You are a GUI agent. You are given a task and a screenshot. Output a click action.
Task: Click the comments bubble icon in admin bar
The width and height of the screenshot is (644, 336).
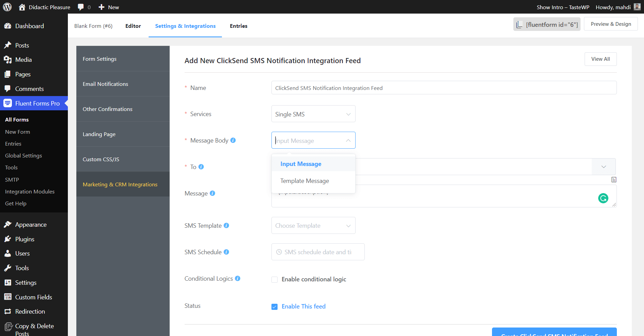point(81,7)
